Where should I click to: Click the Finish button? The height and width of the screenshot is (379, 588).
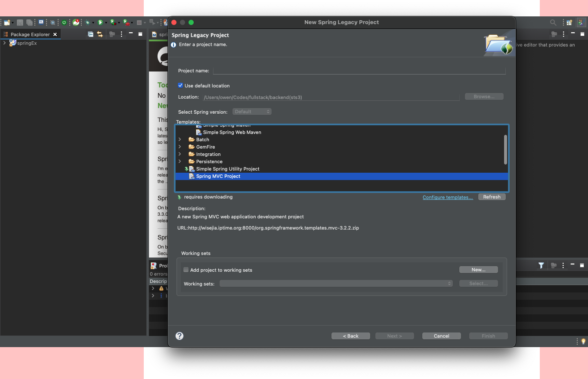[488, 336]
